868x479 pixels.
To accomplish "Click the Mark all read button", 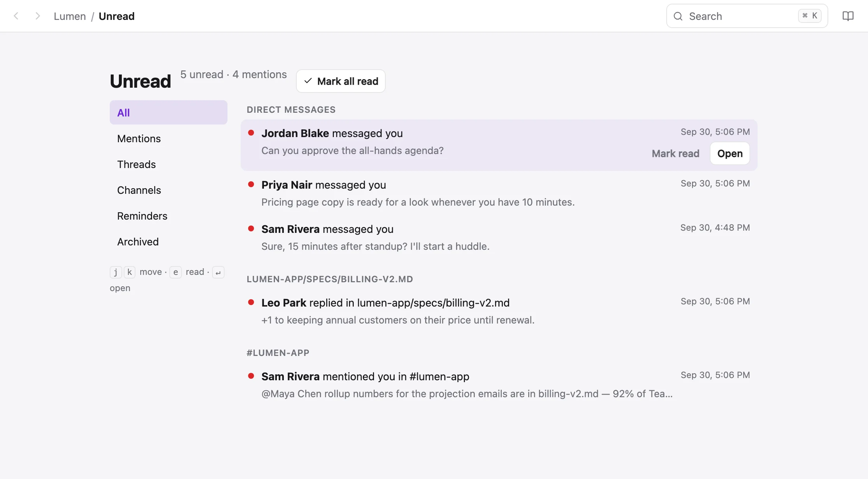I will tap(341, 81).
